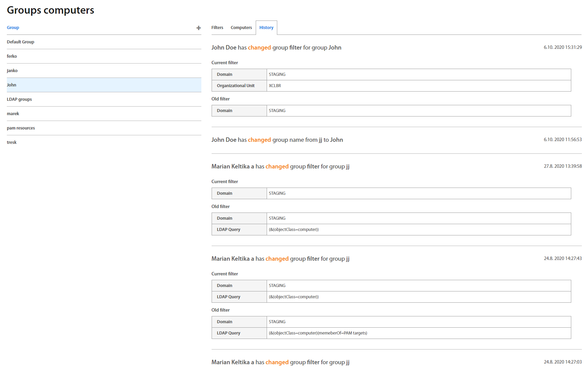Click the 27.8. 2020 13:39:58 history heading
The width and height of the screenshot is (588, 369).
pos(280,166)
